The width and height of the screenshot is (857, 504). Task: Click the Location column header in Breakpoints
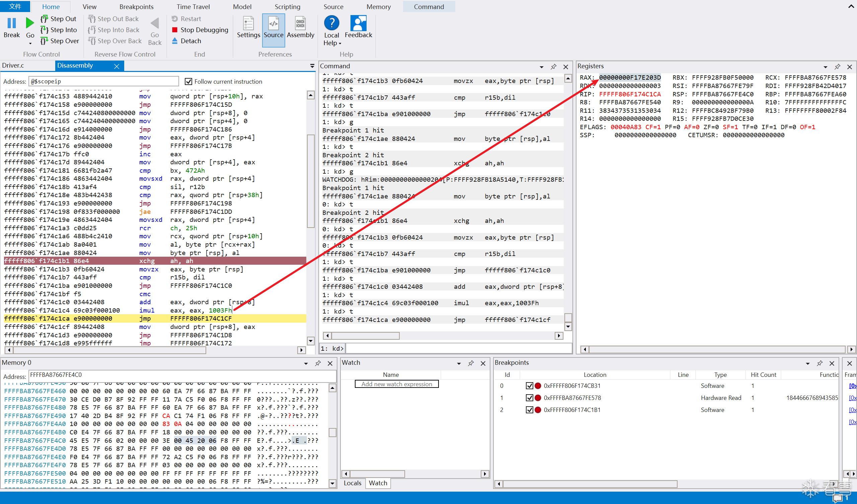point(595,374)
